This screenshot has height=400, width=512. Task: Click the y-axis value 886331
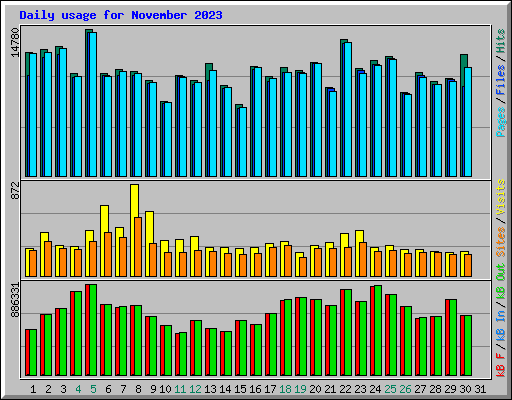15,300
